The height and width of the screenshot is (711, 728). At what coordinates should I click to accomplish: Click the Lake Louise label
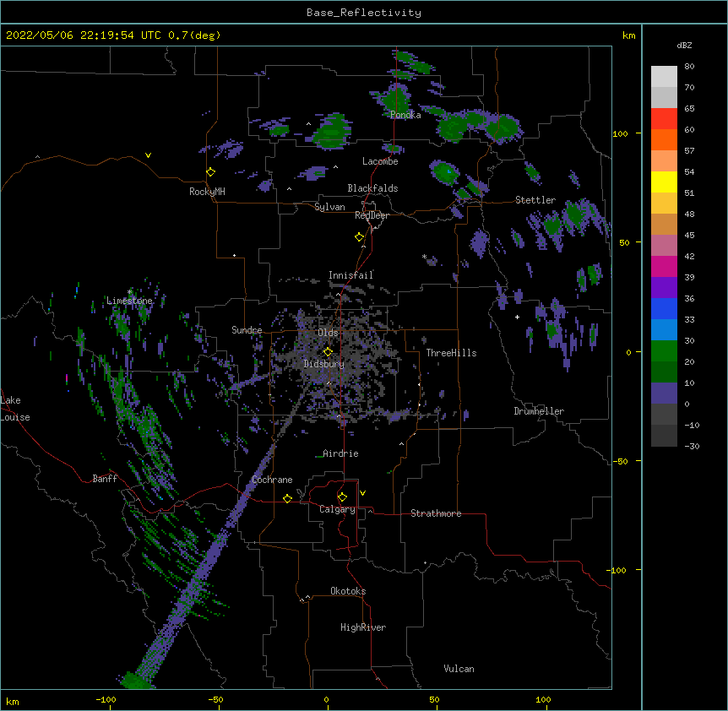pos(15,409)
